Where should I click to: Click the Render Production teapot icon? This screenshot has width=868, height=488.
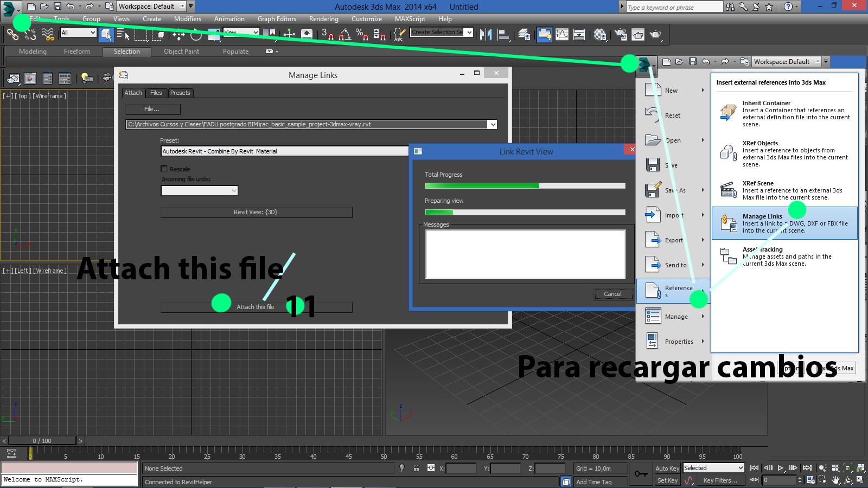pos(655,35)
